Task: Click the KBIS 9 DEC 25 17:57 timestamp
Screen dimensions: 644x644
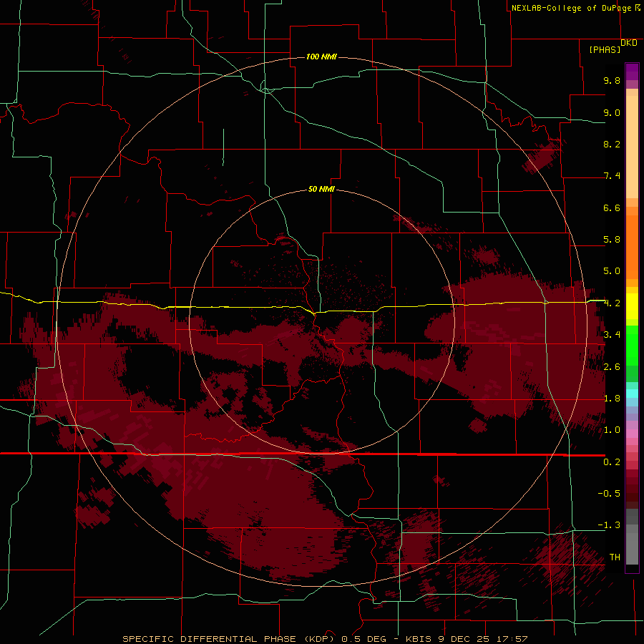Action: (467, 639)
